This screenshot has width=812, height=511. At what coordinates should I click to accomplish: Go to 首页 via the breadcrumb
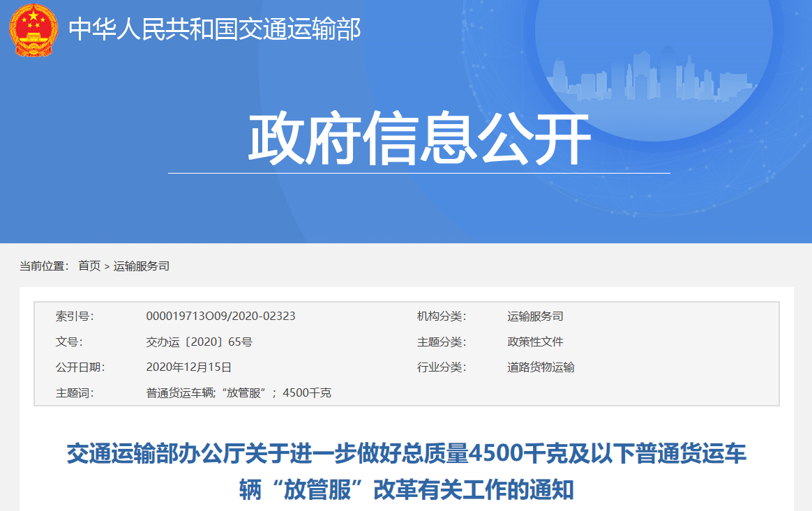pyautogui.click(x=89, y=266)
